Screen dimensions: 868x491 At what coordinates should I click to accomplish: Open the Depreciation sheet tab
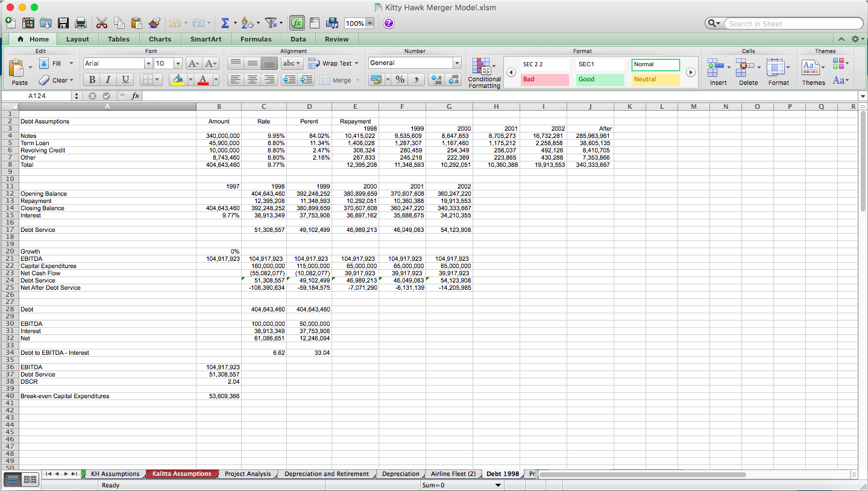point(400,474)
